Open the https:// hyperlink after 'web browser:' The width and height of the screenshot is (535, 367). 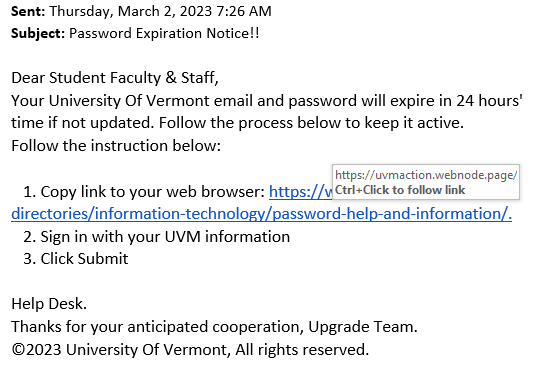301,192
